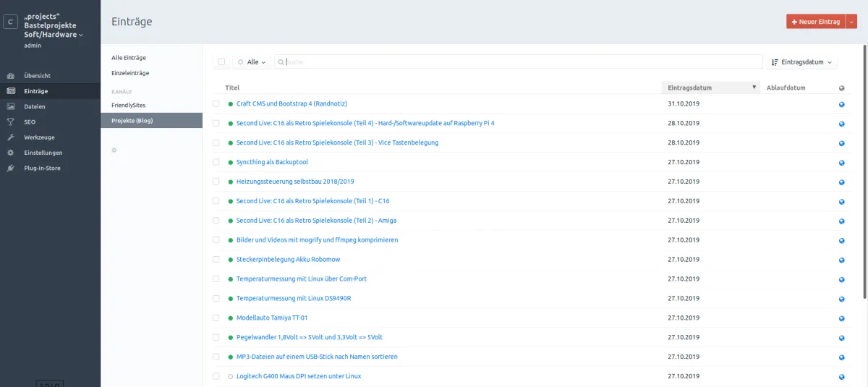Sort by the Titel column header
Screen dimensions: 868x387
(232, 88)
